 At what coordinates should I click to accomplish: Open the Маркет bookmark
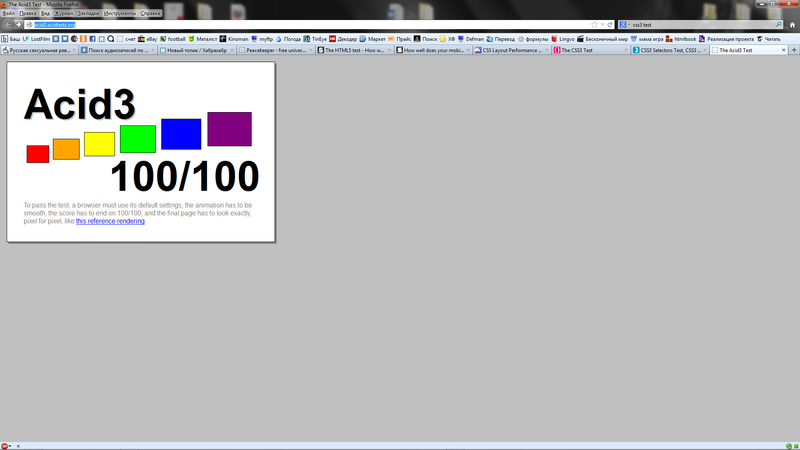pos(372,39)
